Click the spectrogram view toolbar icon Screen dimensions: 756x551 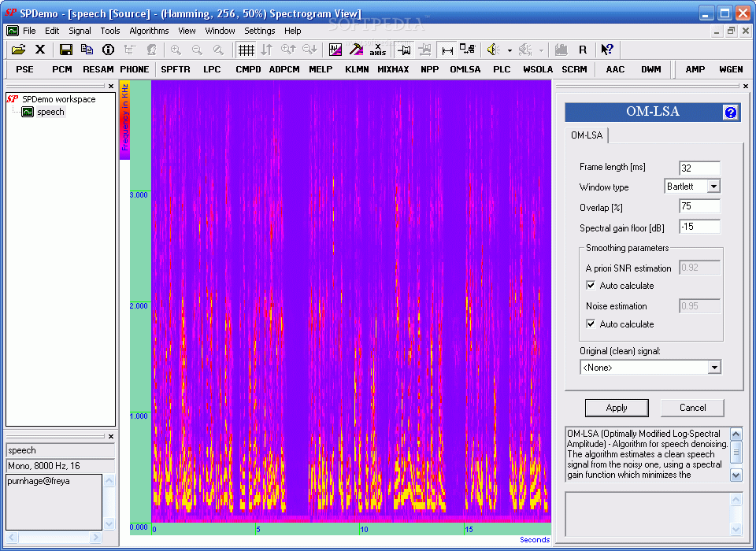tap(335, 49)
